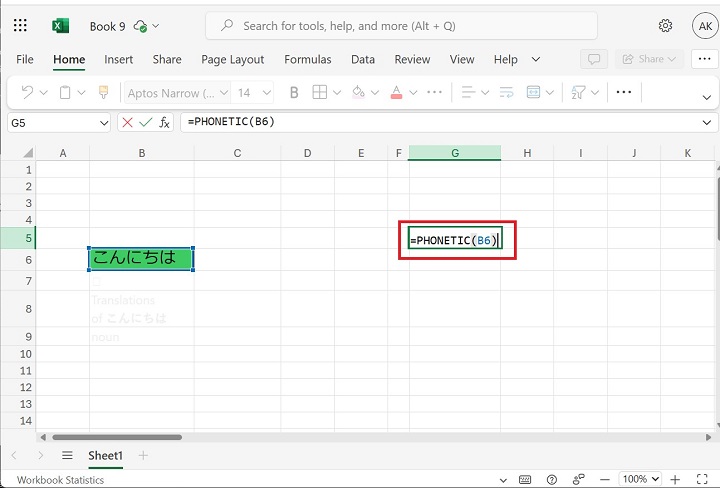Viewport: 720px width, 488px height.
Task: Select the Sheet1 worksheet tab
Action: (105, 455)
